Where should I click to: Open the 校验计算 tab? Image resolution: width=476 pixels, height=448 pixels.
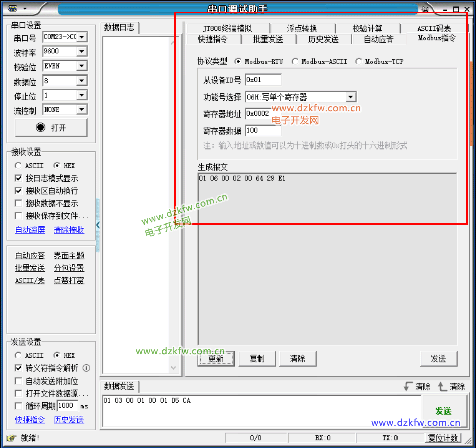coord(367,29)
